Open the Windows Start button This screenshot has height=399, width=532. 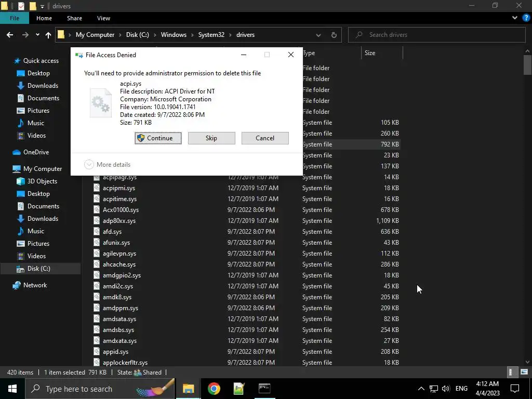tap(12, 389)
